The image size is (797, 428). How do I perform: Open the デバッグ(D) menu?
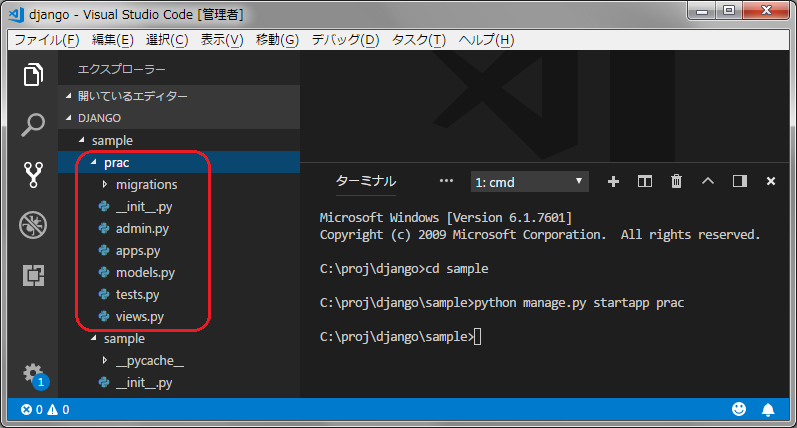345,40
